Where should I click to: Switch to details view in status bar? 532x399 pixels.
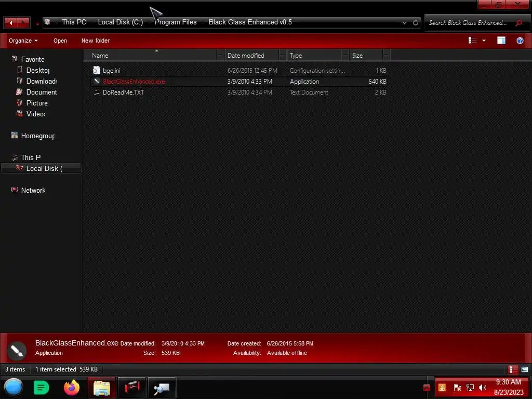point(513,369)
